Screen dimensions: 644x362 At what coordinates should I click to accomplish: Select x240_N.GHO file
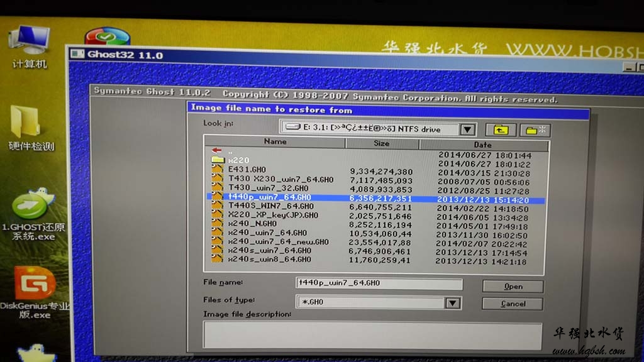[252, 224]
